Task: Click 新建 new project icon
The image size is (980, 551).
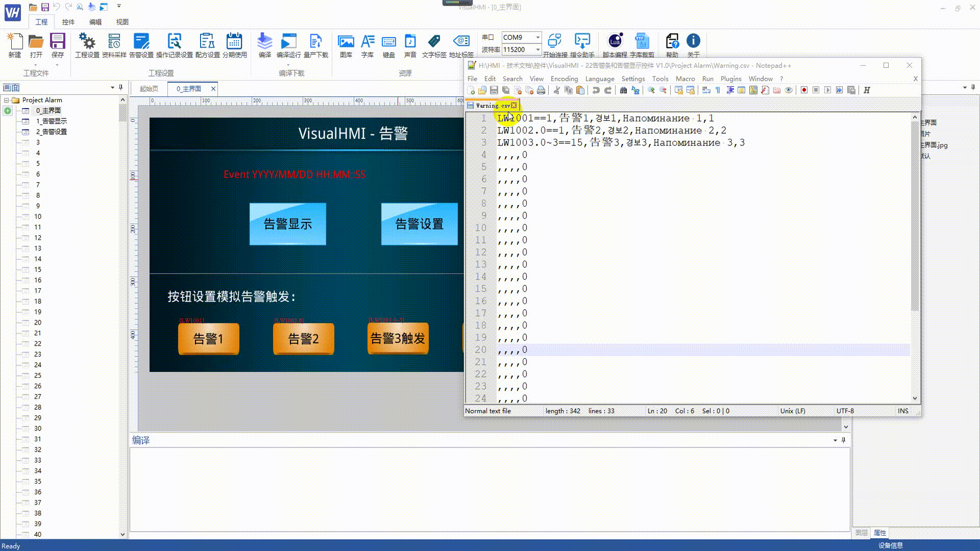Action: [15, 42]
